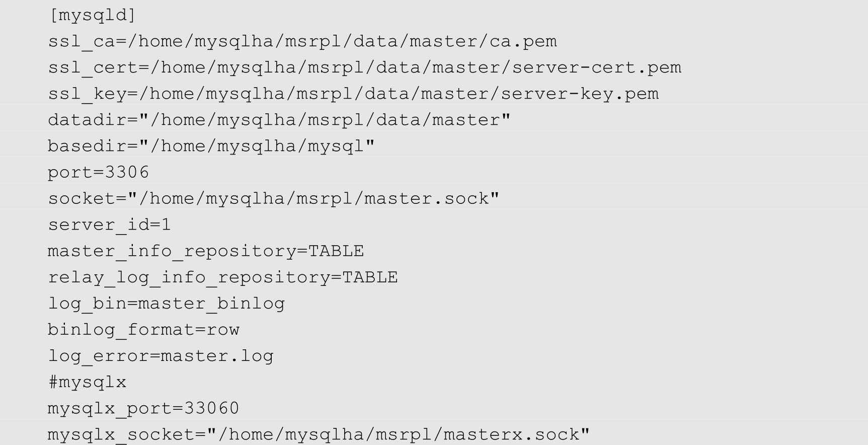Click the [mysqld] section header line
Image resolution: width=868 pixels, height=445 pixels.
[92, 15]
